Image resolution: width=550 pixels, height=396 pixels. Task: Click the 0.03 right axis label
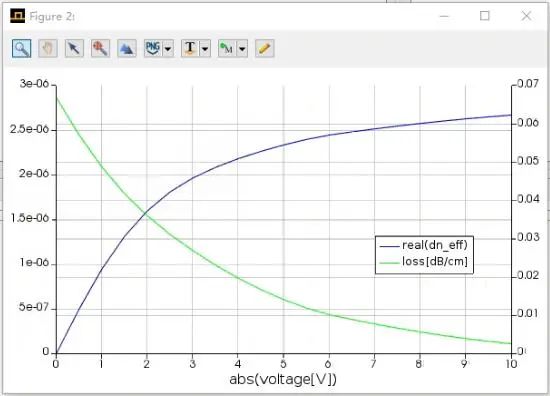pos(528,237)
